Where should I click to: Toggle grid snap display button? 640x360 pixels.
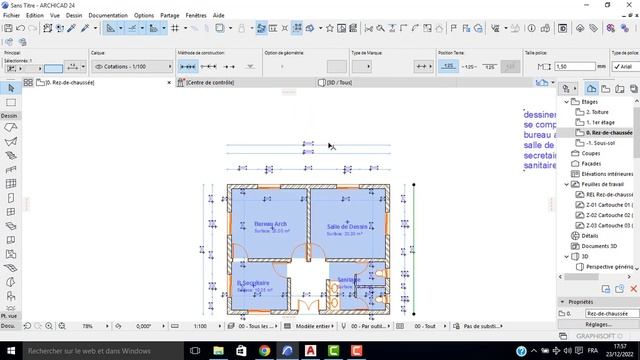tap(175, 28)
